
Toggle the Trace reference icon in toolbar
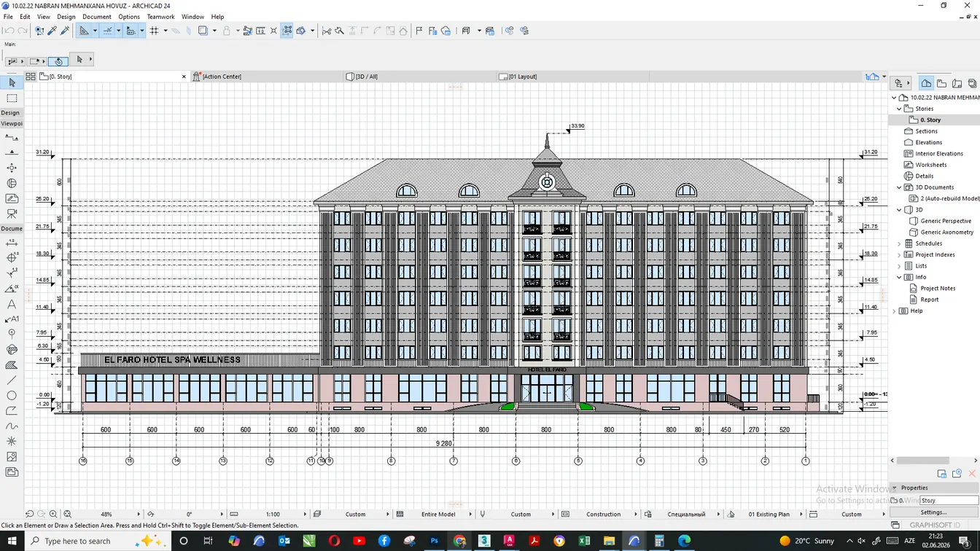point(203,31)
